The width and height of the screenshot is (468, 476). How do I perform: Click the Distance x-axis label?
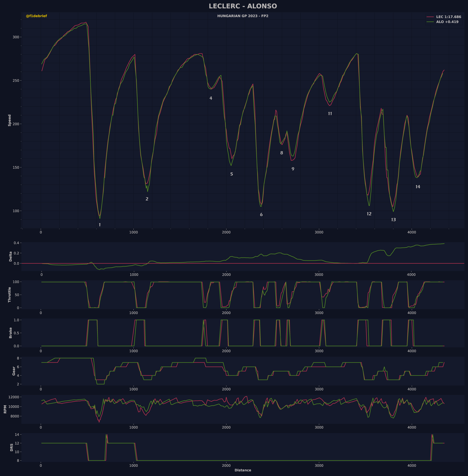click(243, 470)
